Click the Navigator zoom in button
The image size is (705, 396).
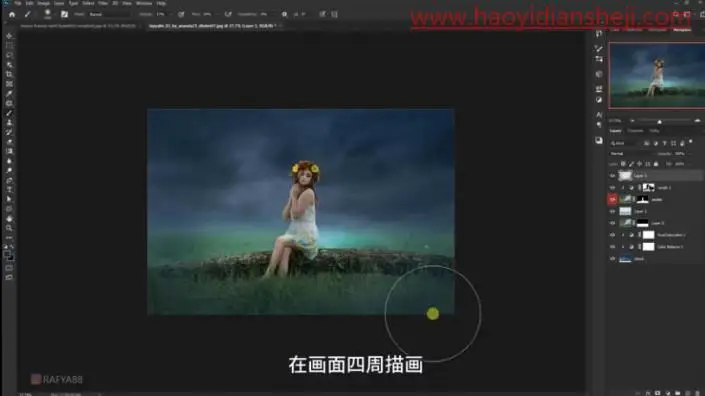(x=697, y=121)
